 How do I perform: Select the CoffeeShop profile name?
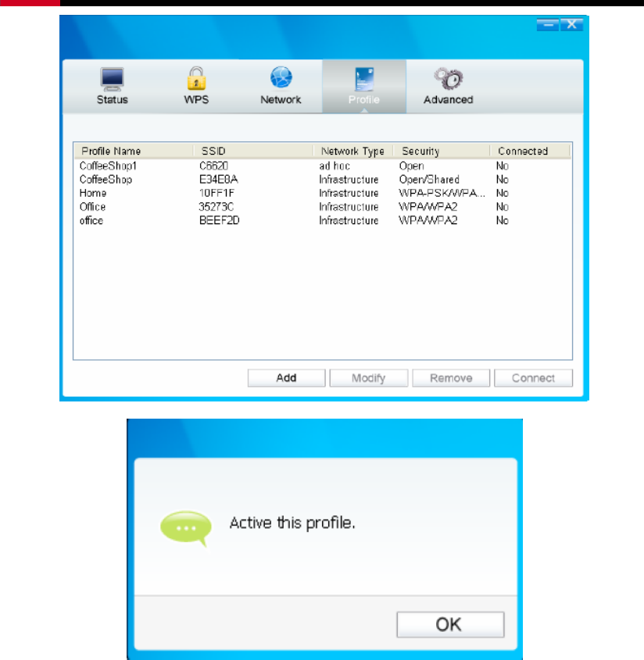tap(106, 180)
